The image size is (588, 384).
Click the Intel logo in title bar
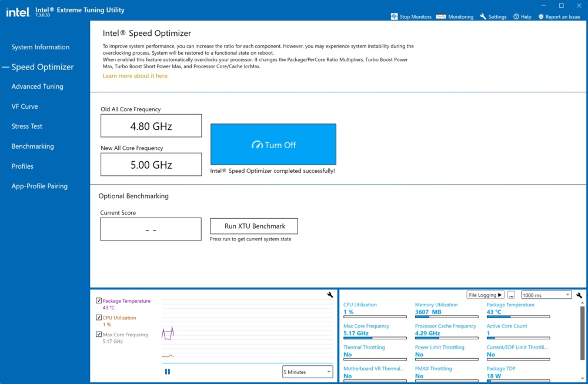18,12
